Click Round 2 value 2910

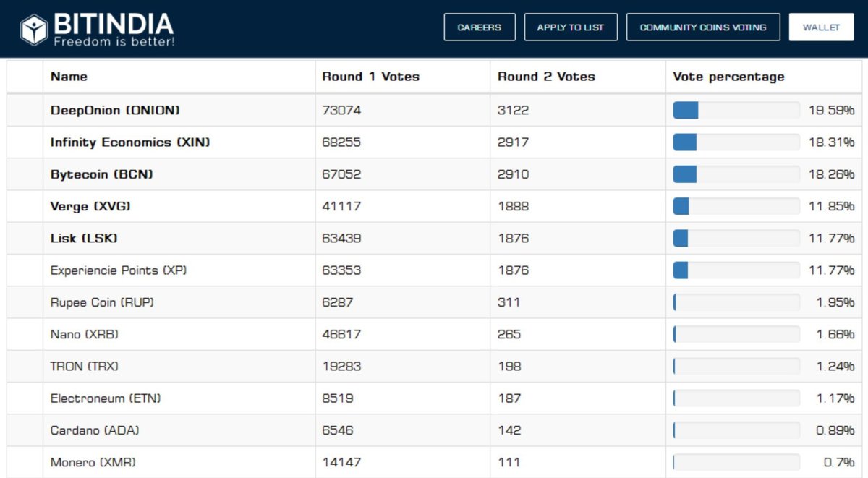click(x=514, y=174)
